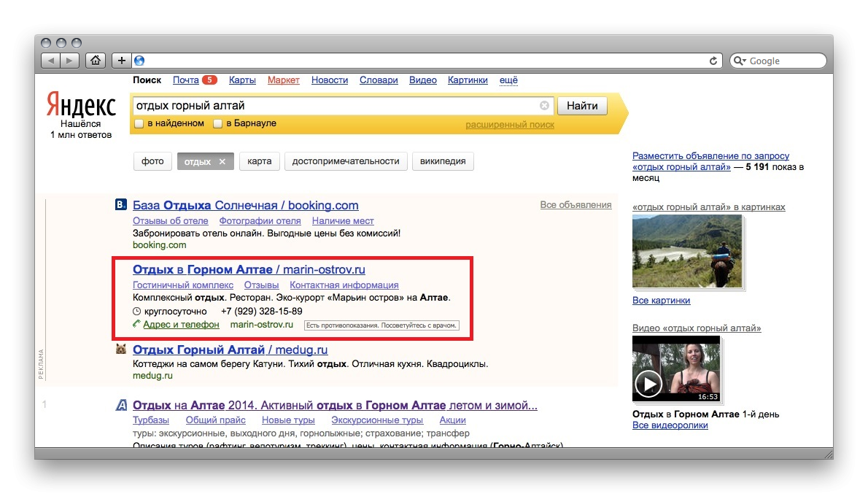Select the достопримечательности filter chip

coord(346,161)
